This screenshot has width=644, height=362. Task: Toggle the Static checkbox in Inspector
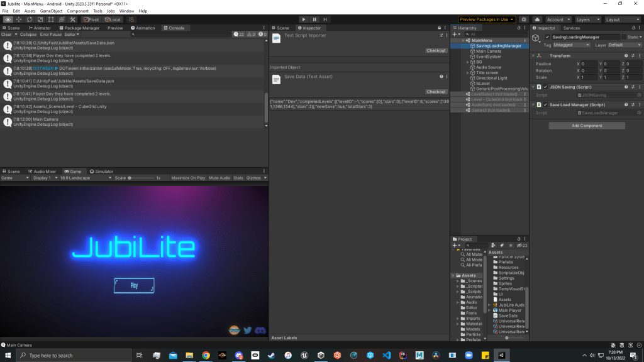pyautogui.click(x=624, y=37)
